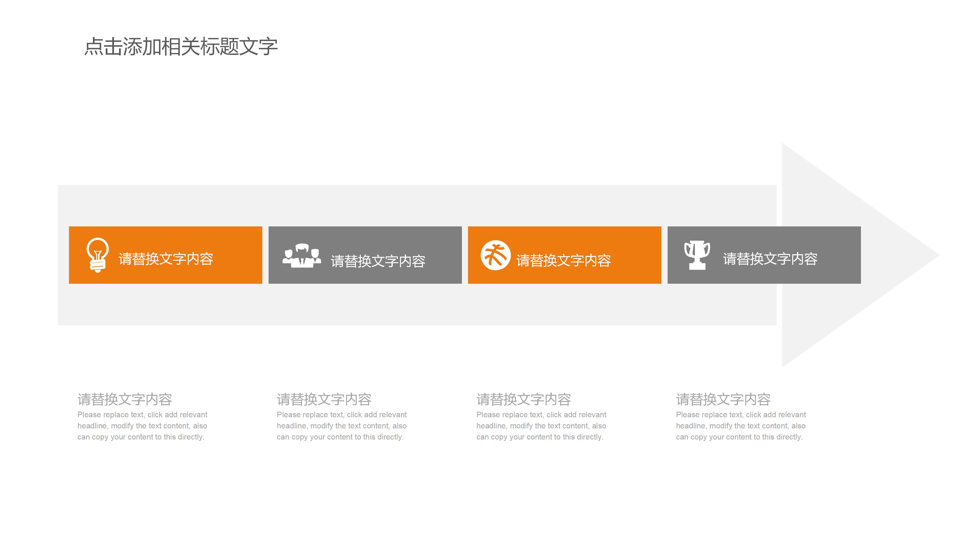Viewport: 980px width, 551px height.
Task: Click the second orange box label text
Action: click(x=563, y=261)
